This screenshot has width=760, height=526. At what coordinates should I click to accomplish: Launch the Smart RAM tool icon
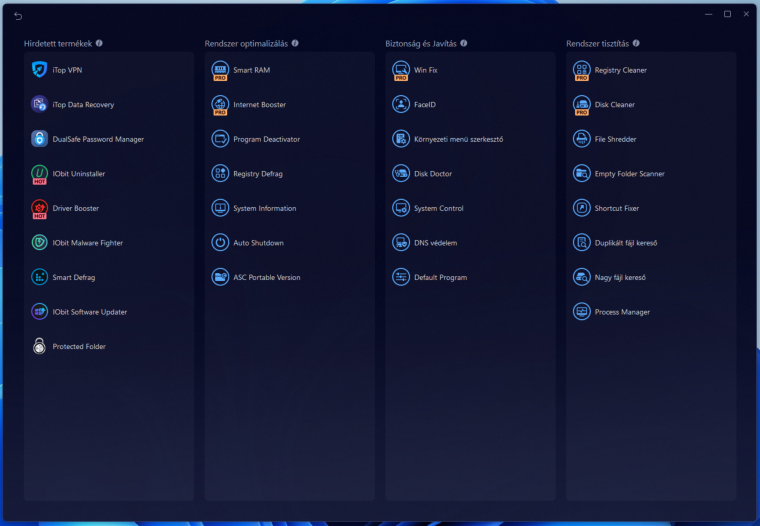[x=220, y=70]
